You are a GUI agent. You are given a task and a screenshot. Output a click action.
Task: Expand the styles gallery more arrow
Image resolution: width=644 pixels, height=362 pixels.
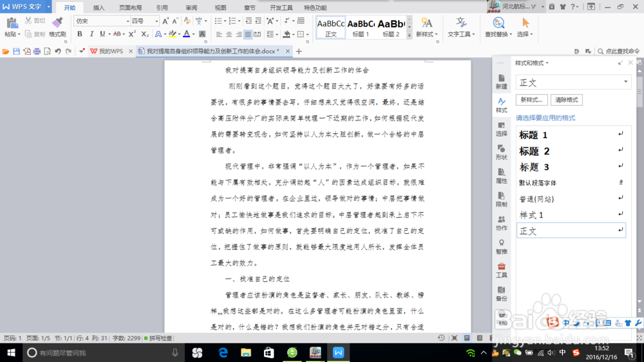409,35
